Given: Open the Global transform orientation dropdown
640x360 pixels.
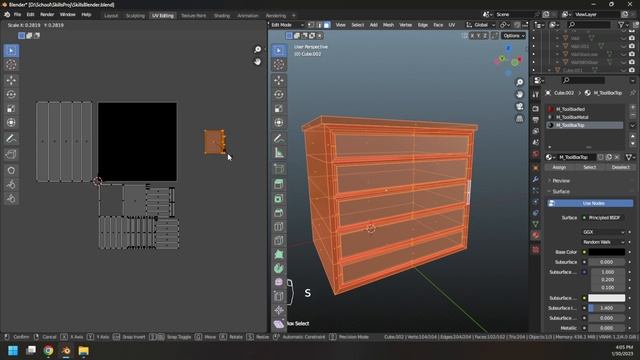Looking at the screenshot, I should coord(481,25).
